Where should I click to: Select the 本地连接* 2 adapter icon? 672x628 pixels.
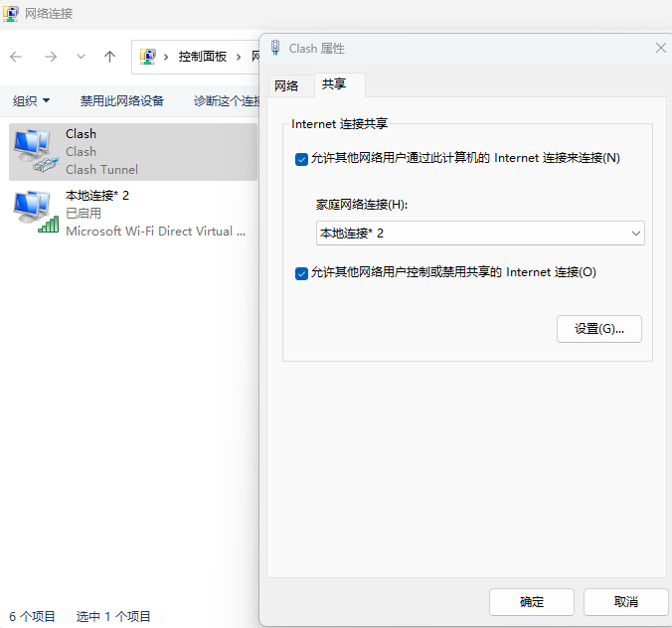point(36,212)
